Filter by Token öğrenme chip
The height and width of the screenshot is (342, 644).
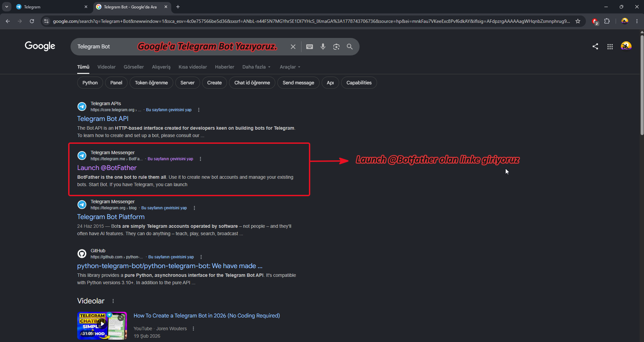pyautogui.click(x=151, y=83)
